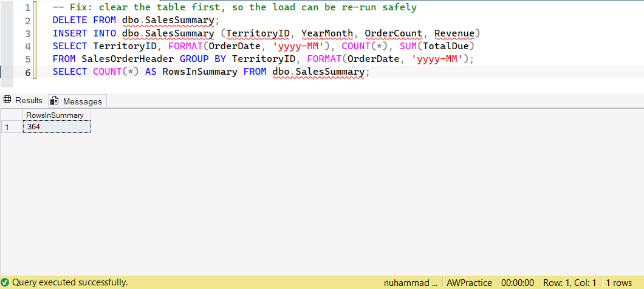Click the results grid select-all corner cell
644x289 pixels.
pos(12,115)
